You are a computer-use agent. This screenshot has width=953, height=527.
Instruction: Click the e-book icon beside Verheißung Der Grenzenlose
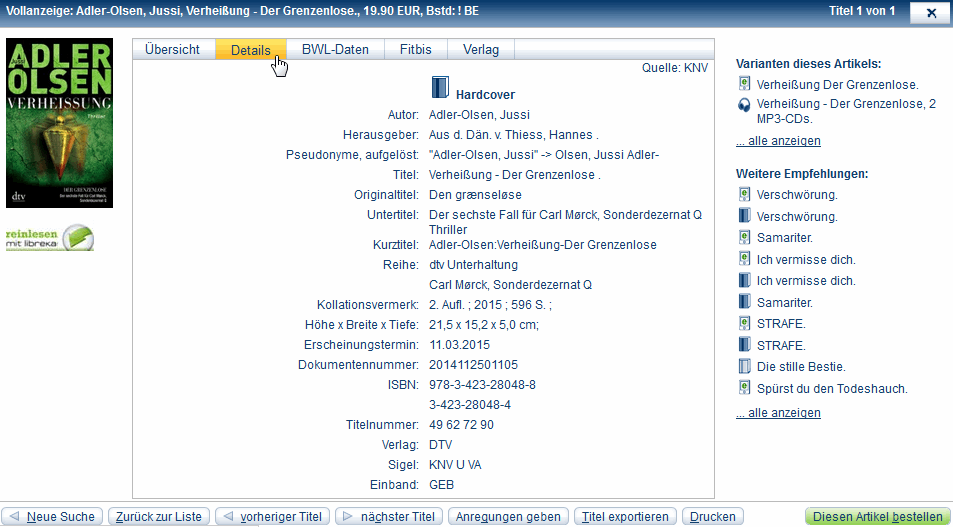(x=743, y=85)
